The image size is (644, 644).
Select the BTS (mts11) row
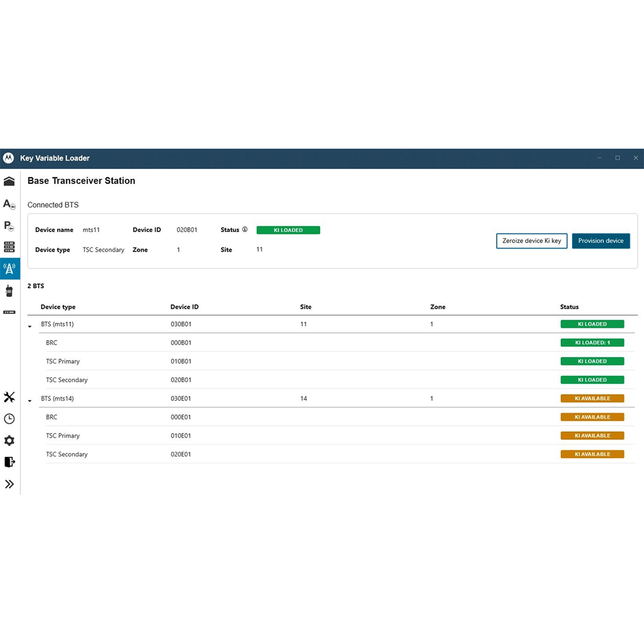click(x=332, y=324)
